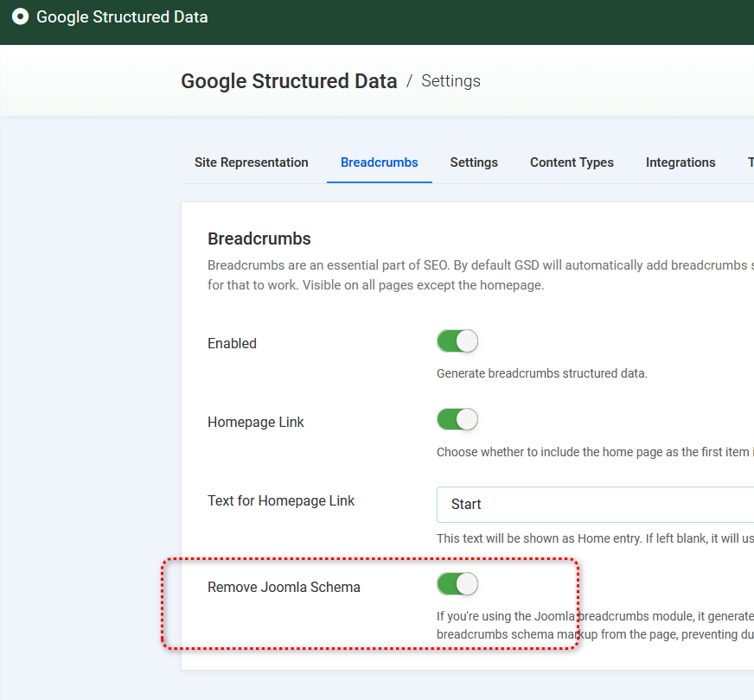Switch to the Settings tab

click(x=474, y=162)
